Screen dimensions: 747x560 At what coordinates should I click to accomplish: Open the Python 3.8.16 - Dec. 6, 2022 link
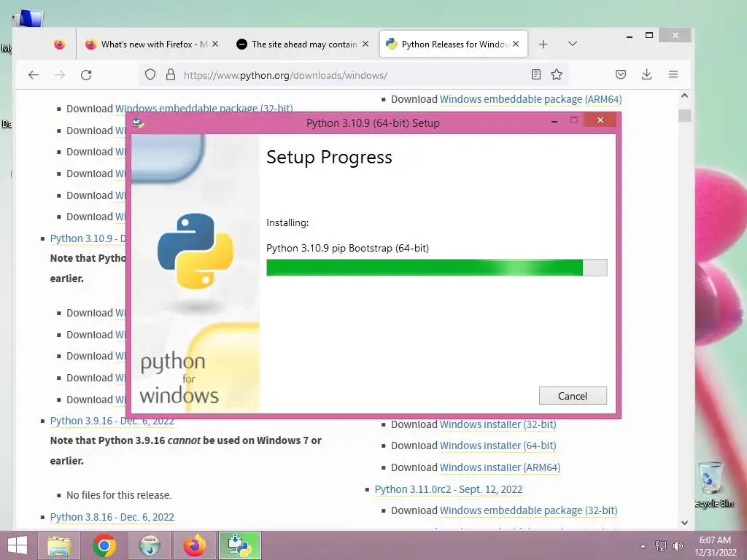pos(112,517)
